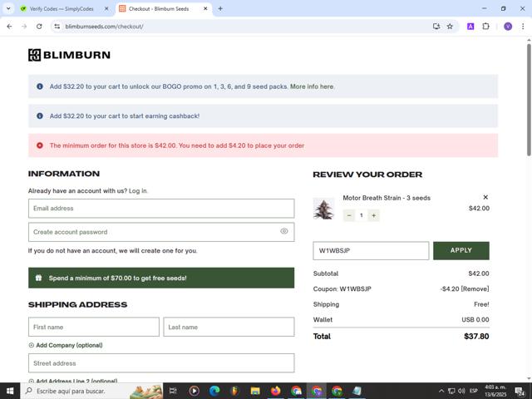
Task: Click the total amount $37.80
Action: click(x=476, y=336)
